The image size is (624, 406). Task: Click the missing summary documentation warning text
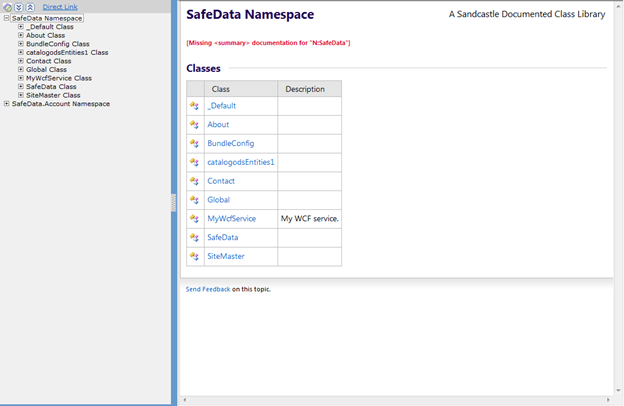[x=268, y=43]
